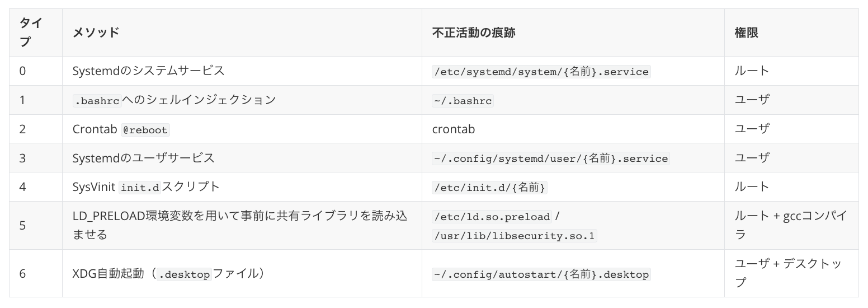Click the 不正活動の痕跡 column header
This screenshot has width=868, height=308.
(x=474, y=32)
